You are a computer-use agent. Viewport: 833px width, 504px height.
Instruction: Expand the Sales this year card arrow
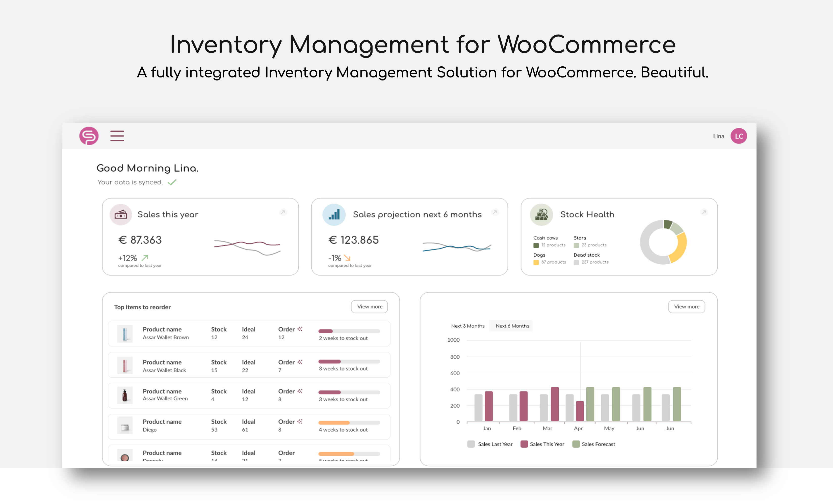tap(283, 212)
